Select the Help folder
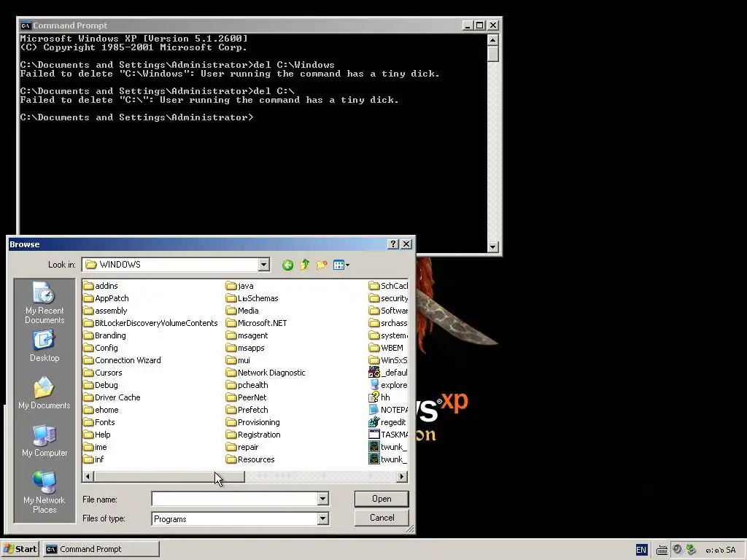 point(97,435)
